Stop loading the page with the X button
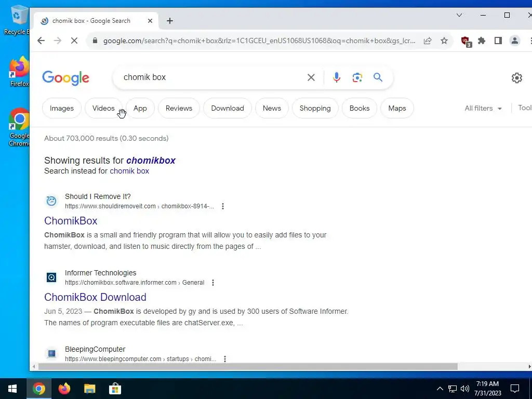 (74, 41)
